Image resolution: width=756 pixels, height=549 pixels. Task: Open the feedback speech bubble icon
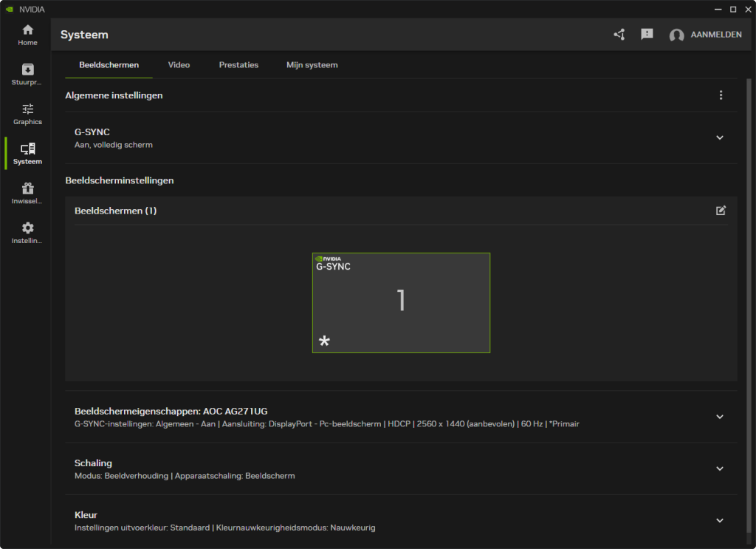coord(647,35)
